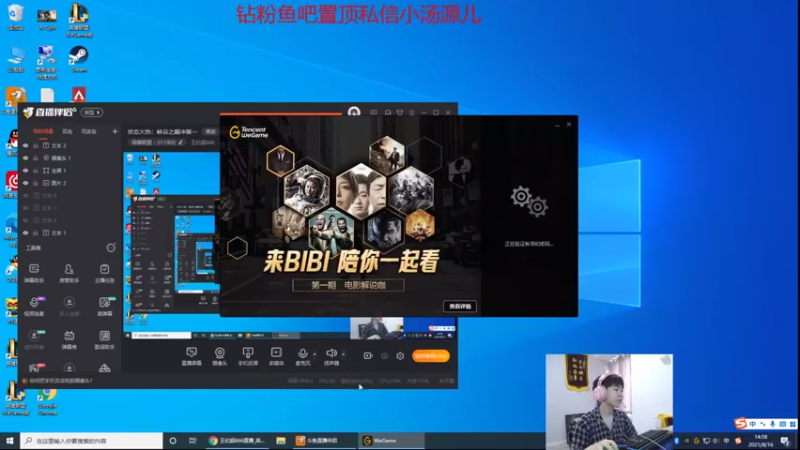Viewport: 800px width, 450px height.
Task: Open the Recycle Bin desktop icon
Action: pyautogui.click(x=16, y=18)
